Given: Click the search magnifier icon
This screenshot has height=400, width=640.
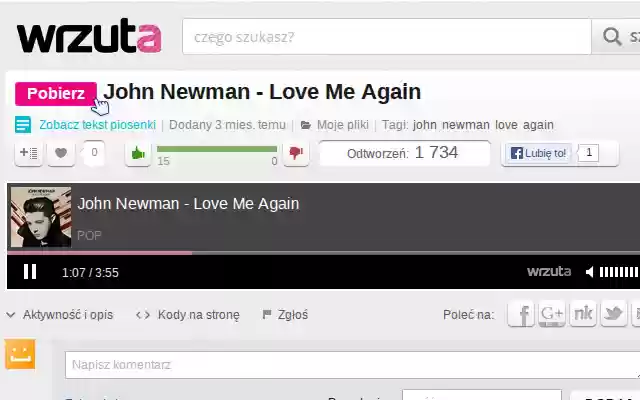Looking at the screenshot, I should (612, 36).
